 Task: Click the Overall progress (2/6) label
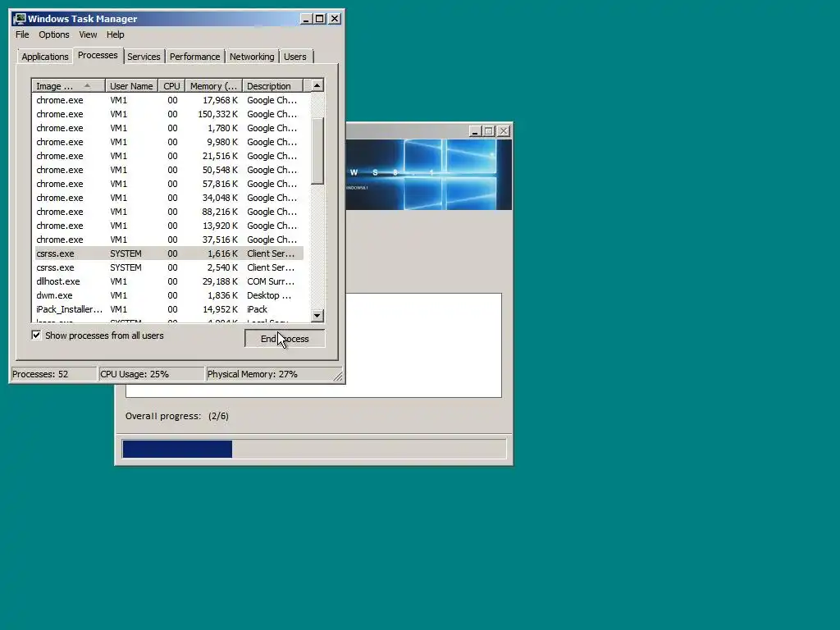coord(177,416)
